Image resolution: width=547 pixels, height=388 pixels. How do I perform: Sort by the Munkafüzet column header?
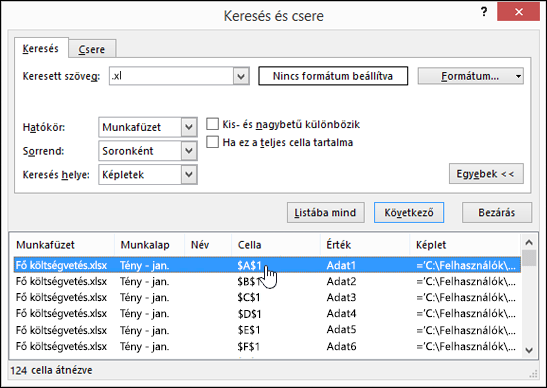pyautogui.click(x=63, y=245)
